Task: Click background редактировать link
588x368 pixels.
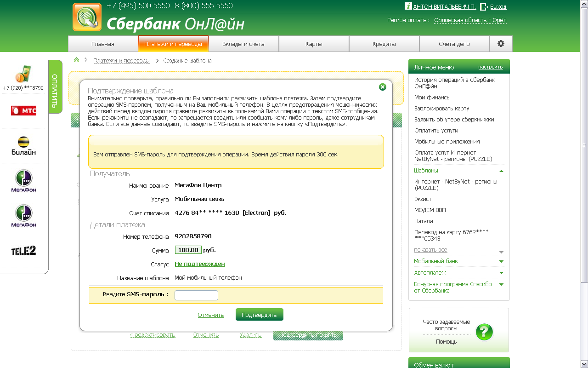Action: click(x=152, y=335)
